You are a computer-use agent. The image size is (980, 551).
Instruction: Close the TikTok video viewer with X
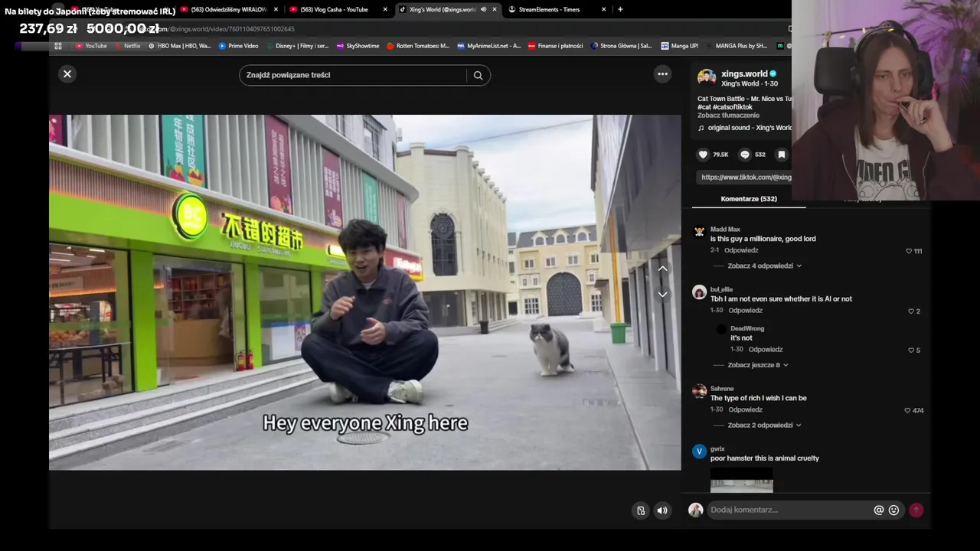67,74
